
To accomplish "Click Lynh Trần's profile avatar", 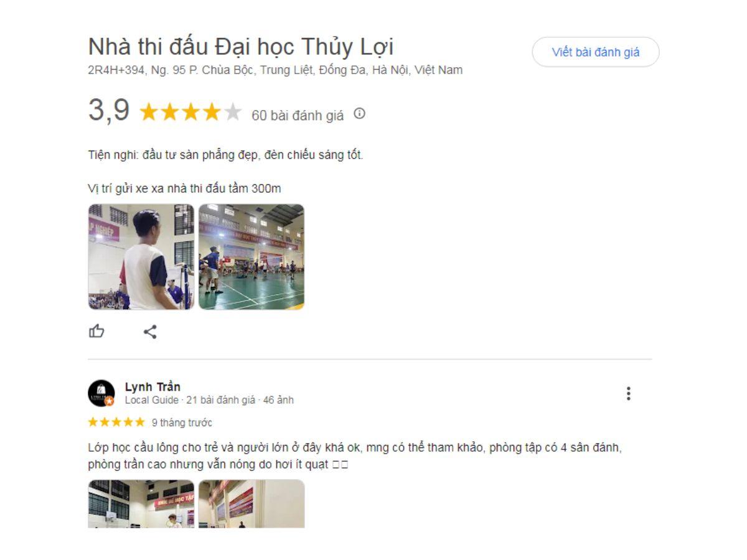I will click(x=101, y=393).
